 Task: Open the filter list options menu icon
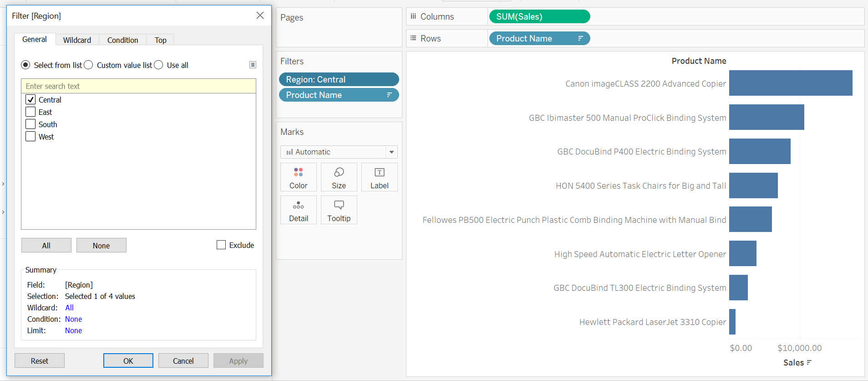tap(253, 65)
